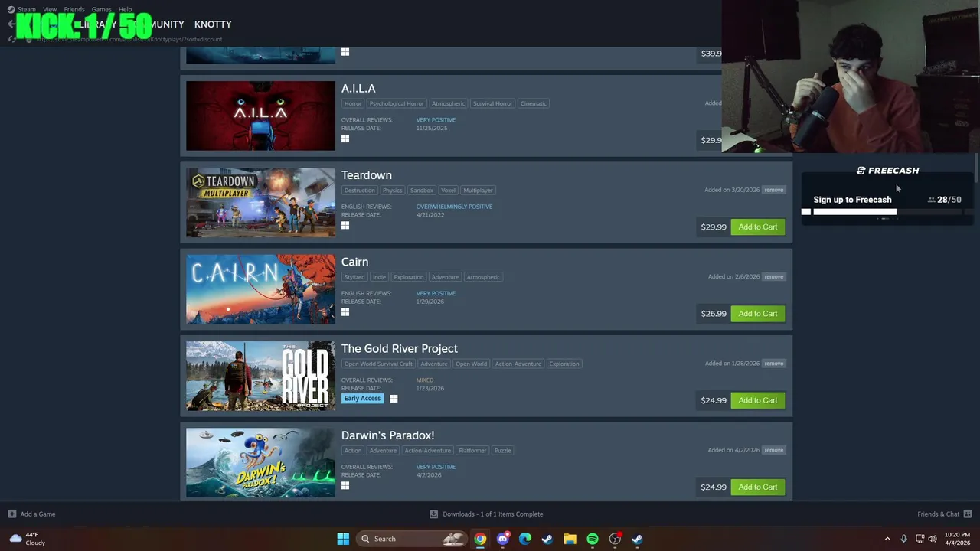Remove The Gold River Project from wishlist
980x551 pixels.
(x=773, y=364)
